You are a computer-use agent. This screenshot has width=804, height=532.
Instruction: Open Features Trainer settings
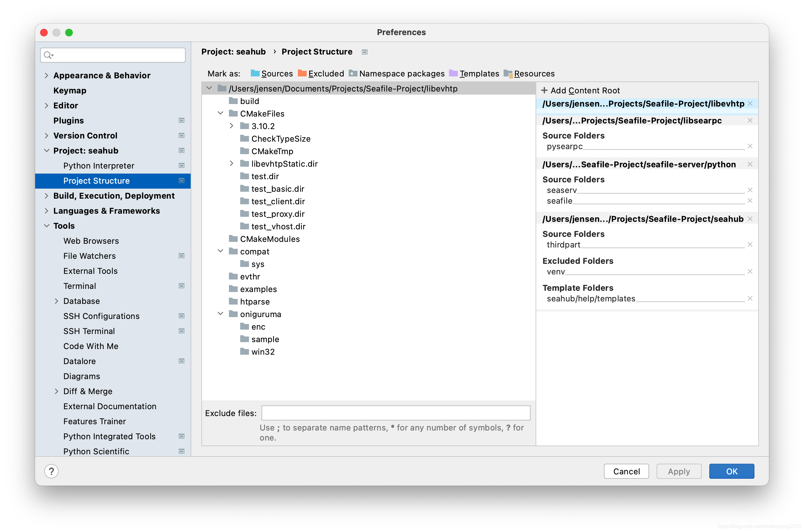[94, 421]
